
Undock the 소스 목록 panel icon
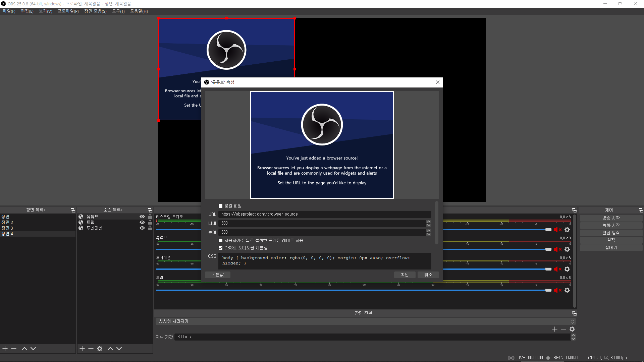(x=150, y=210)
